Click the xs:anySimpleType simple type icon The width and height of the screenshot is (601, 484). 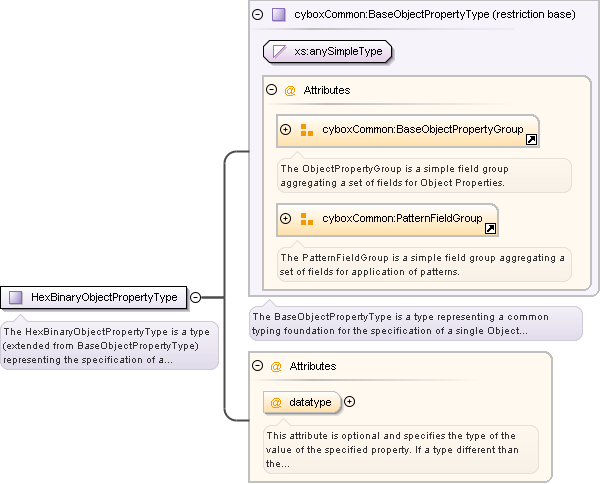pos(277,51)
